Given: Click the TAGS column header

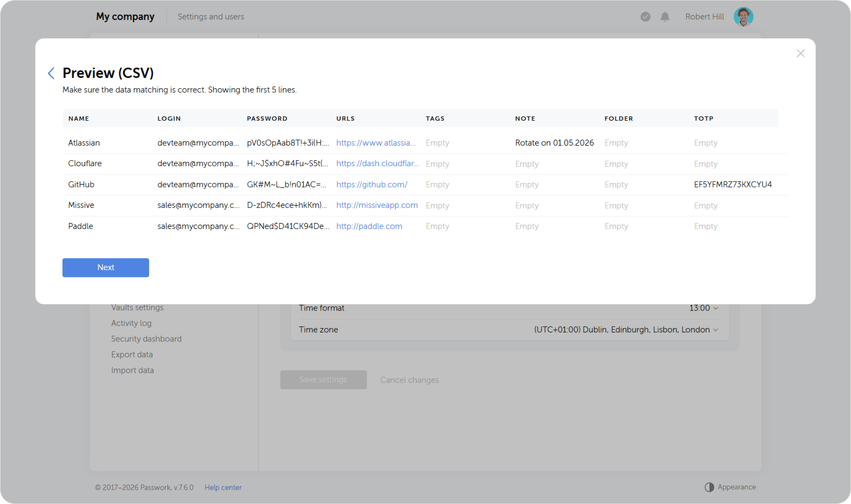Looking at the screenshot, I should (x=435, y=118).
